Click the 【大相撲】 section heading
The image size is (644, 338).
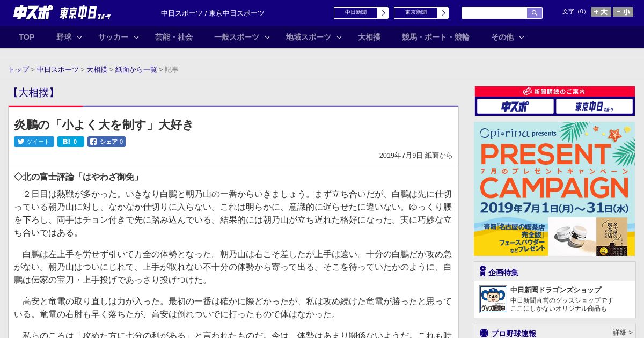[33, 92]
